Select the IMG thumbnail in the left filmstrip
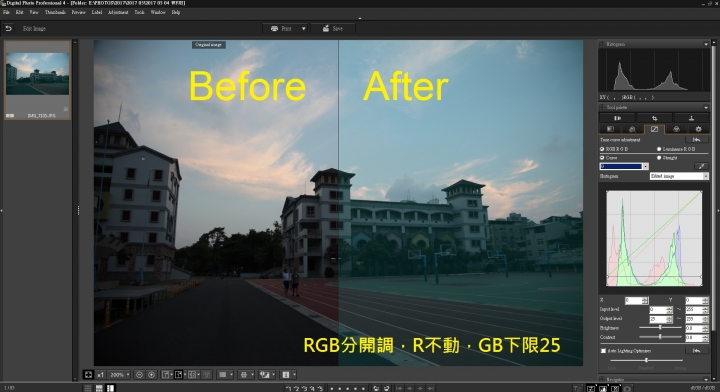This screenshot has height=392, width=720. coord(37,80)
